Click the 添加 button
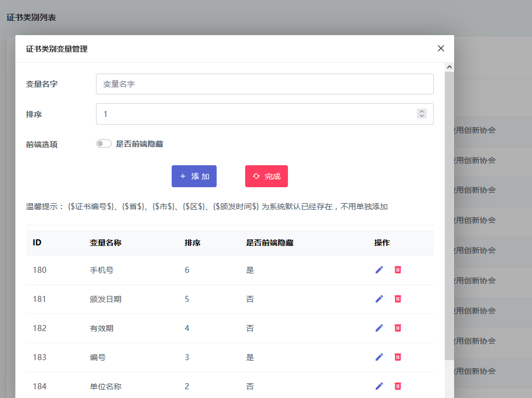 coord(194,176)
